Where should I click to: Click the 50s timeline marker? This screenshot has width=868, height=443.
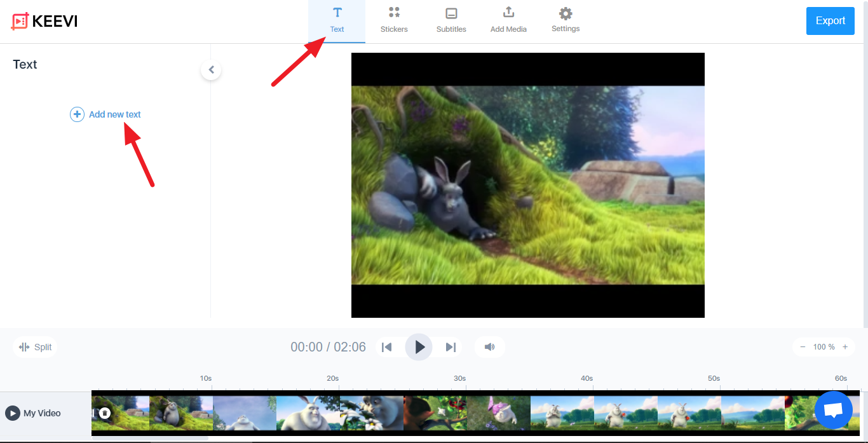(714, 378)
